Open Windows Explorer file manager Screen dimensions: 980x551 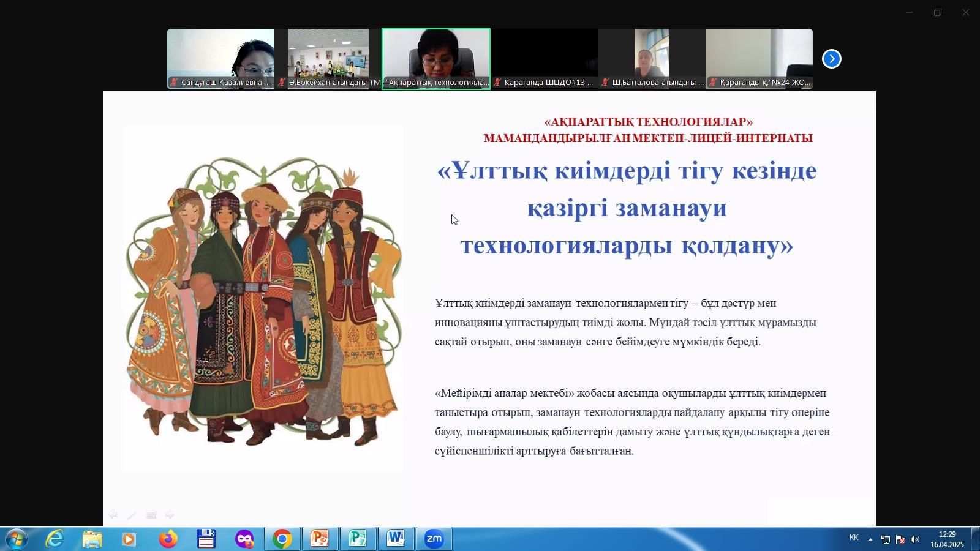point(92,539)
